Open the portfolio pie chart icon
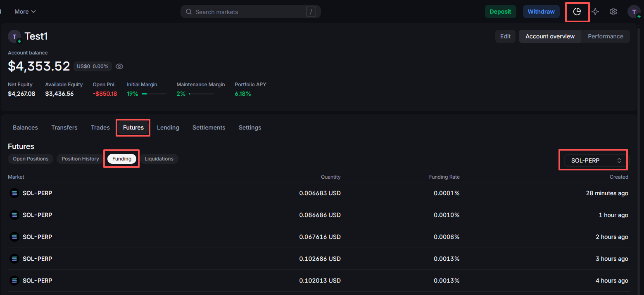 point(577,12)
